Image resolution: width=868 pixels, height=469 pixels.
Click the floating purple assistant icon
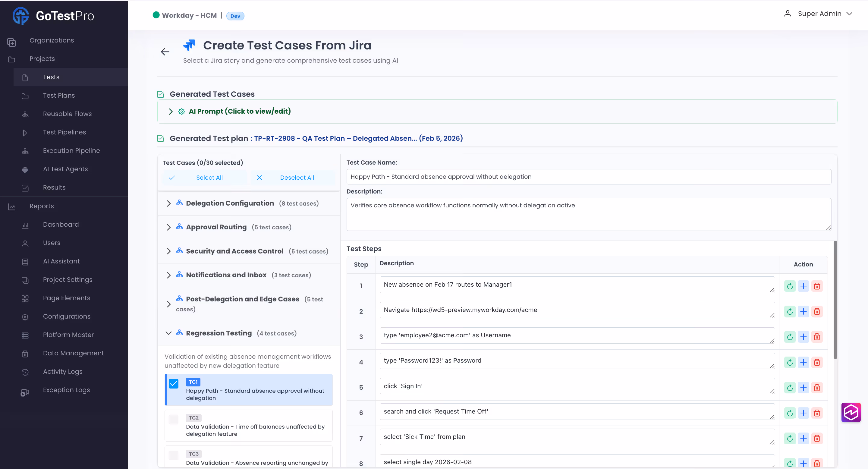point(851,412)
